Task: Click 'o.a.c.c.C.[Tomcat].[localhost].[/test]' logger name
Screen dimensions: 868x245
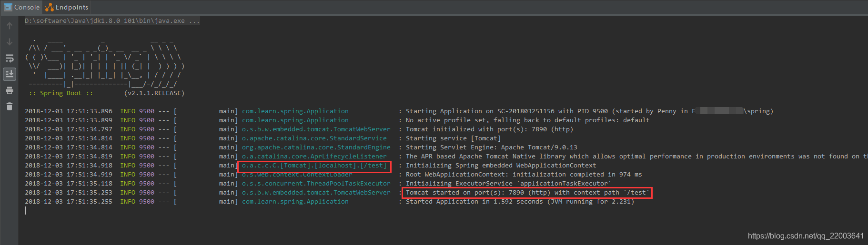Action: 314,166
